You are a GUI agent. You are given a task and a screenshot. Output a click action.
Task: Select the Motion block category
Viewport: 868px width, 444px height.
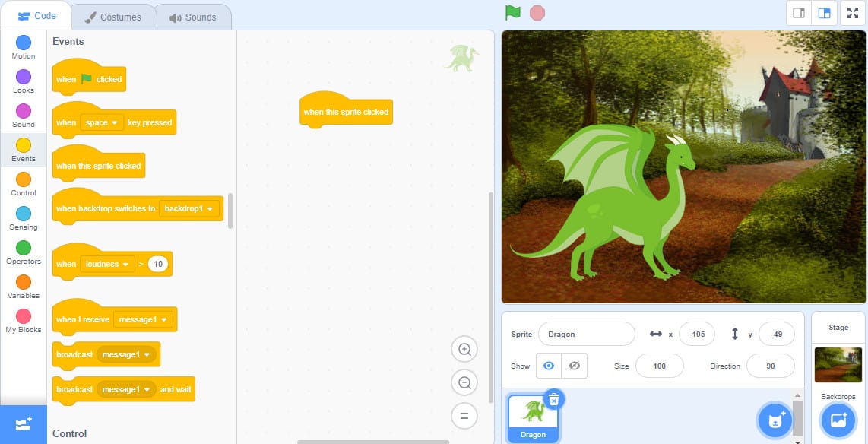24,47
